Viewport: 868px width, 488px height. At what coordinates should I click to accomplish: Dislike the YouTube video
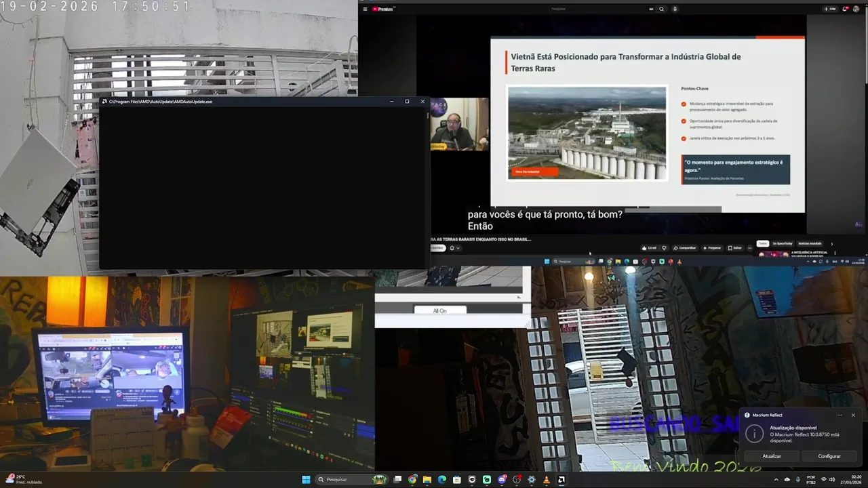pos(665,248)
